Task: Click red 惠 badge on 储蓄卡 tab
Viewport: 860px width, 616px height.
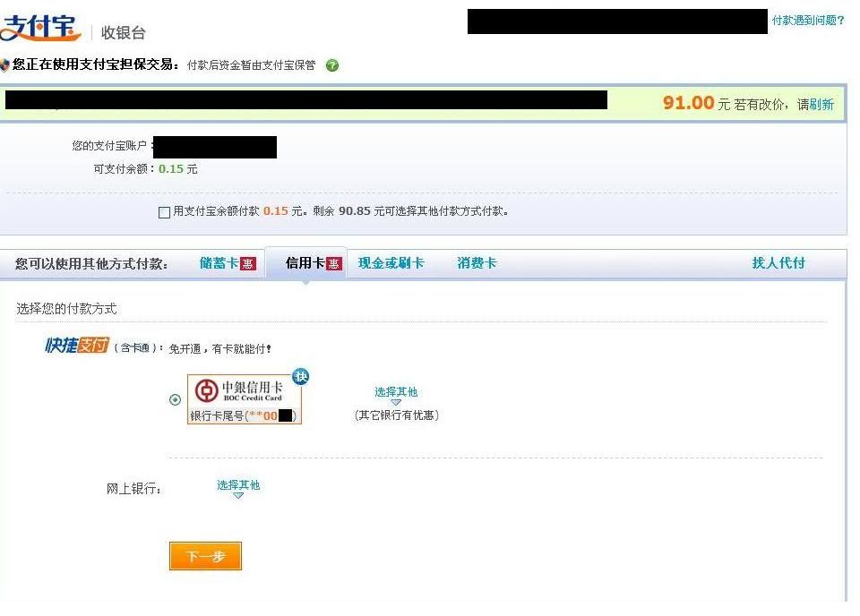Action: tap(248, 263)
